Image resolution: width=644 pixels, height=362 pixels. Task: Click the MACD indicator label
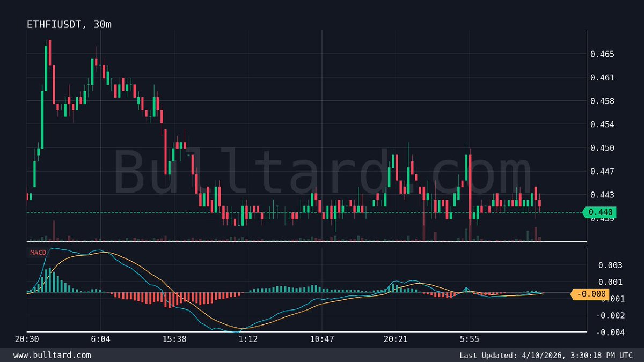(38, 252)
